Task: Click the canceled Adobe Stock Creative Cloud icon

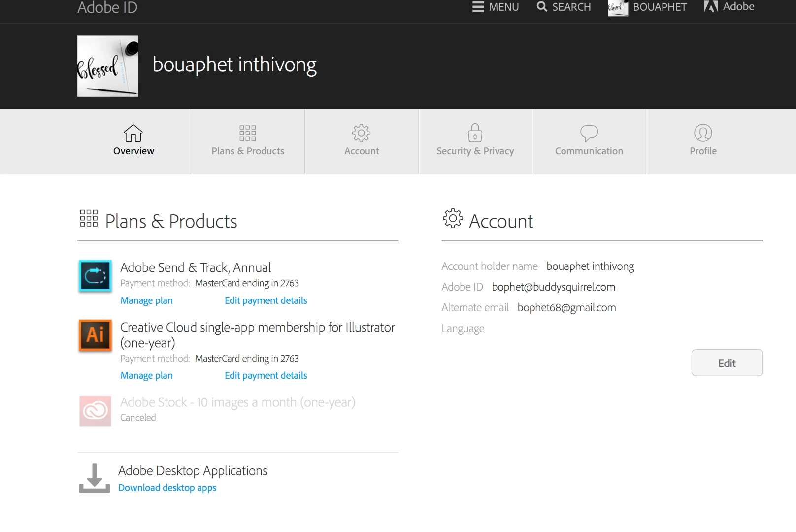Action: [95, 410]
